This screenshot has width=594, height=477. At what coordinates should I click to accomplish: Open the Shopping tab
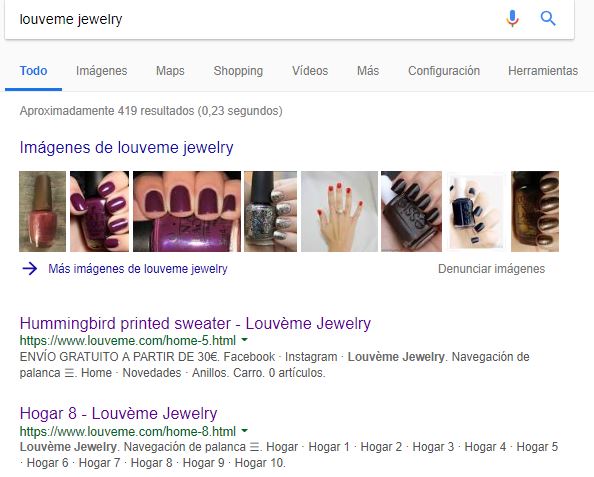pos(238,71)
